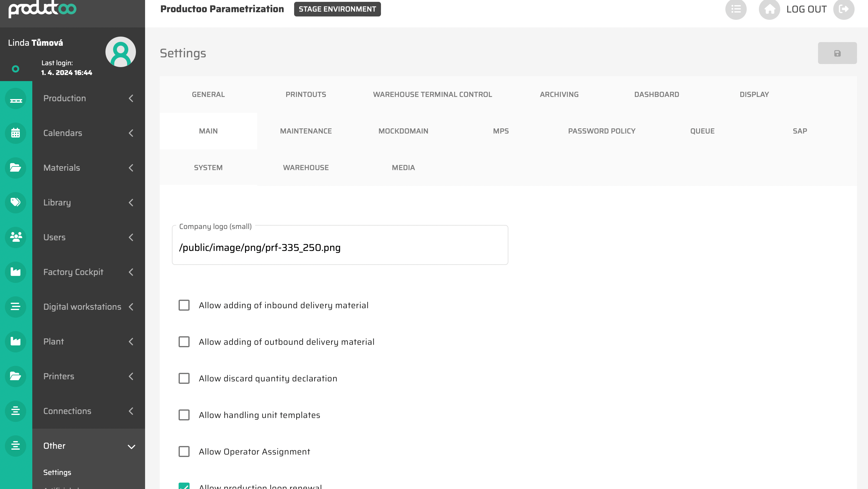The image size is (868, 489).
Task: Open the WAREHOUSE TERMINAL CONTROL tab
Action: (x=432, y=95)
